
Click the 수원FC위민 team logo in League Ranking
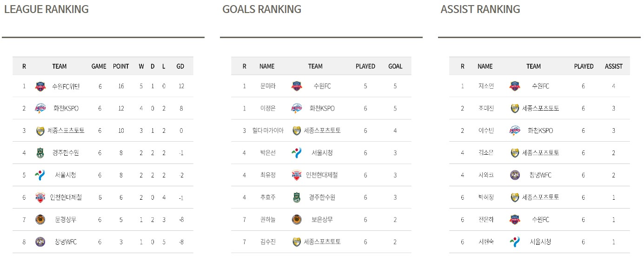[40, 86]
